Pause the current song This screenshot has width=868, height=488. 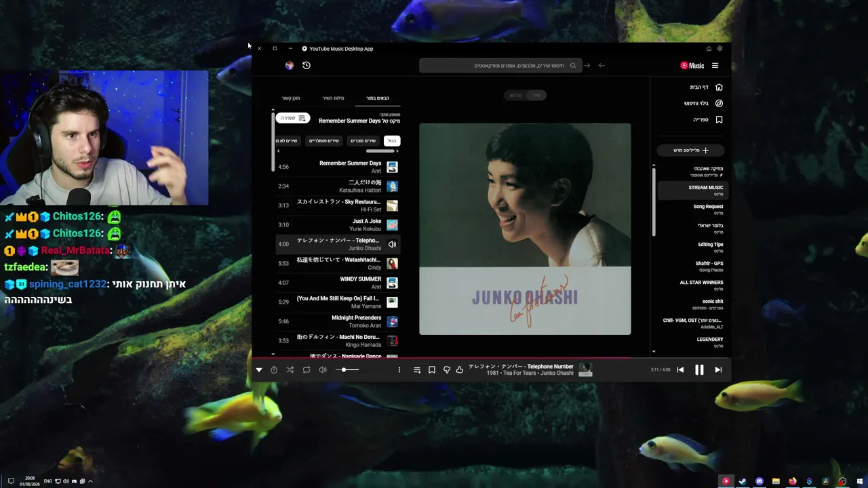click(x=699, y=370)
